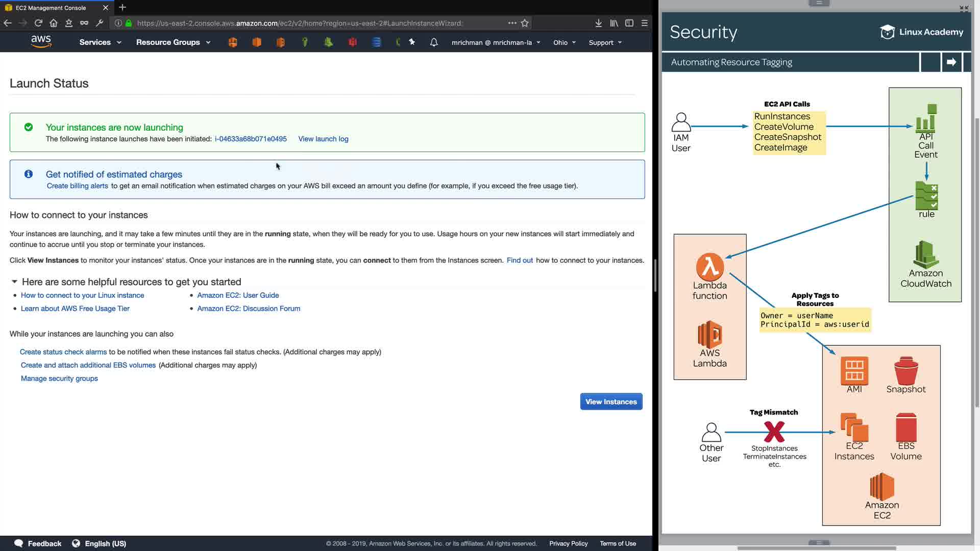Image resolution: width=980 pixels, height=551 pixels.
Task: Toggle the browser sidebar icon
Action: (629, 23)
